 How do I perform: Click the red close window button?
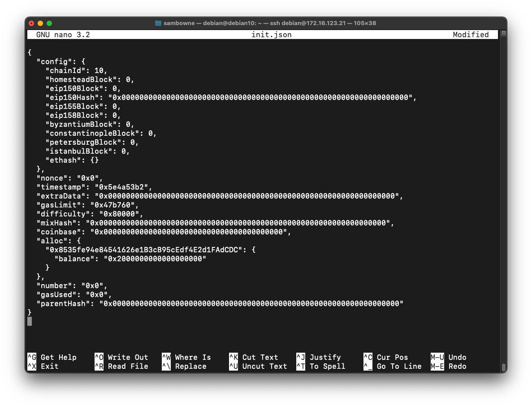(31, 23)
